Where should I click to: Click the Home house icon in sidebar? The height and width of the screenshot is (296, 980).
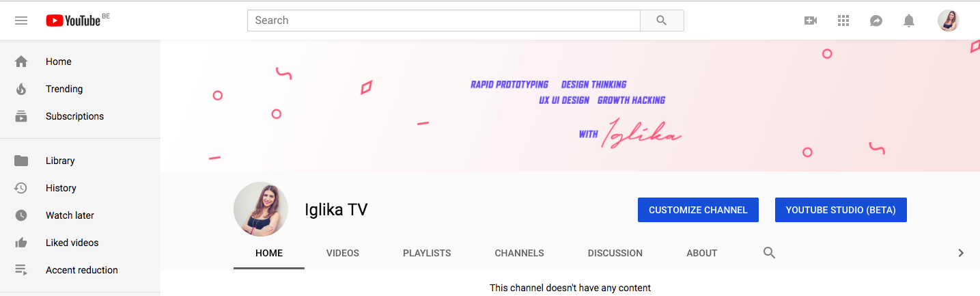21,62
